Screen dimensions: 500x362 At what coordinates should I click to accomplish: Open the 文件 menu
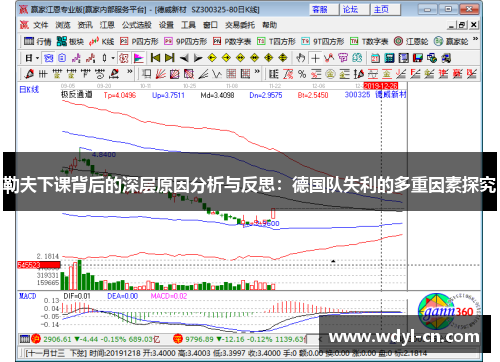click(41, 25)
